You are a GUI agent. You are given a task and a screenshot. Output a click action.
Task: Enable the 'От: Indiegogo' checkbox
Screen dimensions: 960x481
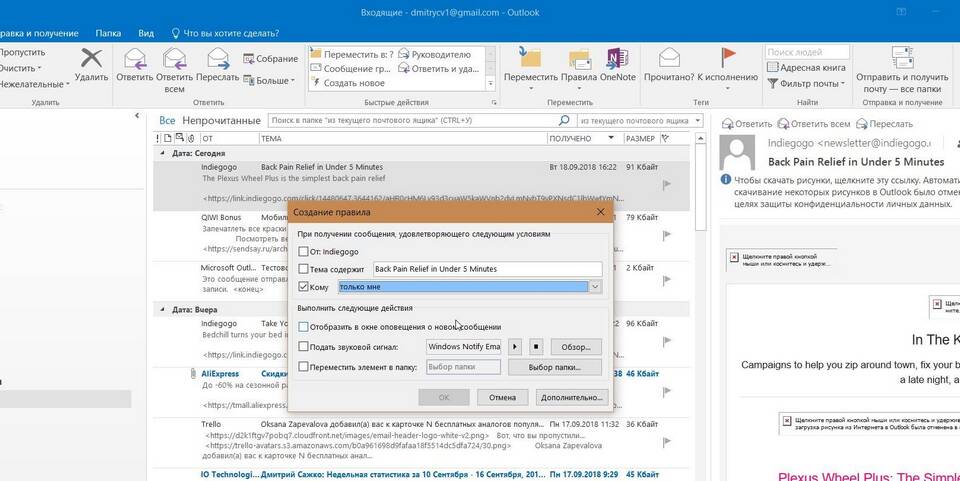(x=304, y=251)
